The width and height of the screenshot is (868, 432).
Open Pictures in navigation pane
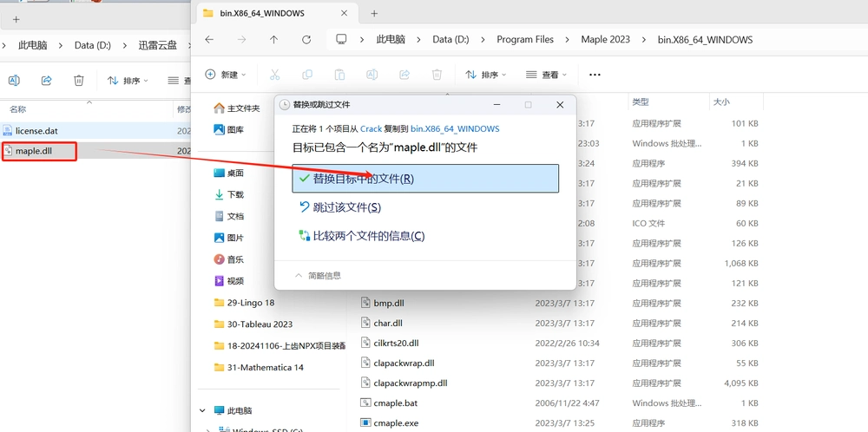(x=228, y=238)
